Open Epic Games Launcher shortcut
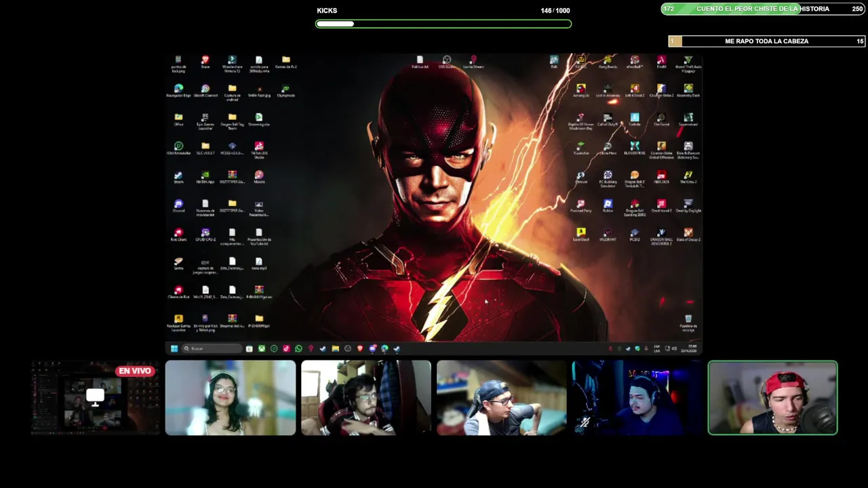Viewport: 868px width, 488px height. tap(205, 121)
